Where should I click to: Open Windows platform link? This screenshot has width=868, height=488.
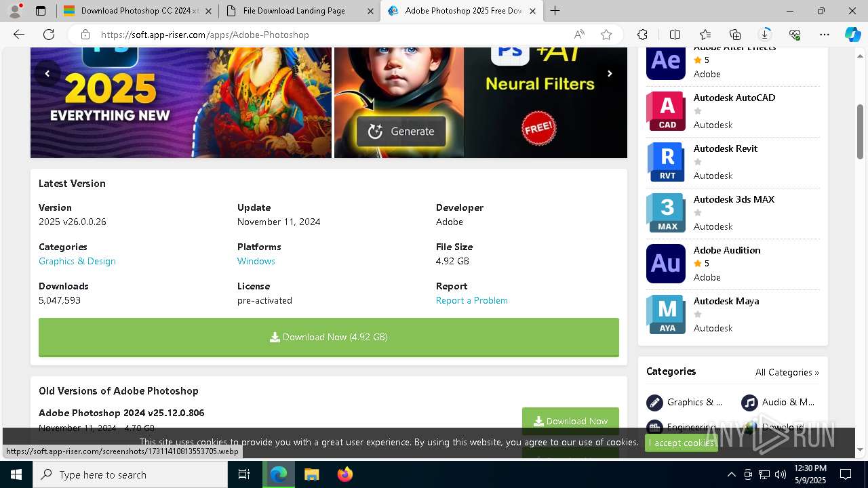[x=256, y=261]
